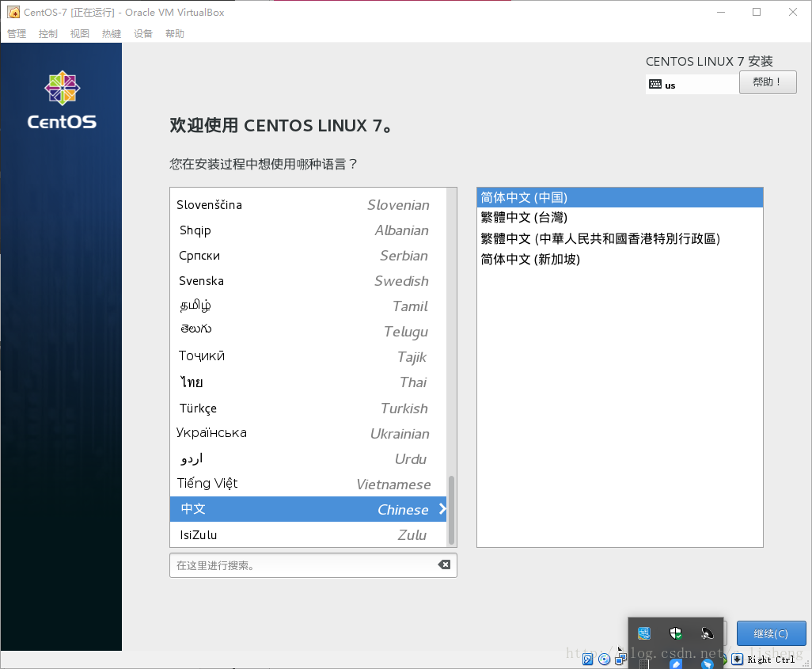
Task: Select IsiZulu (Zulu) language row
Action: point(308,534)
